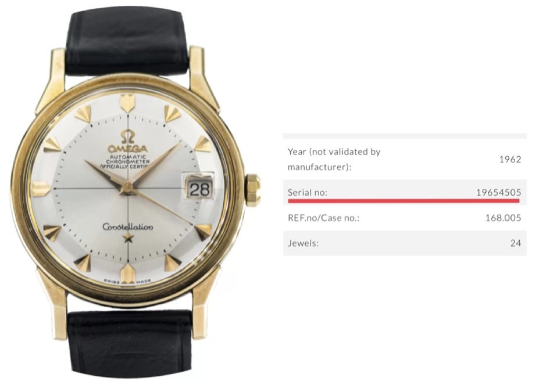
Task: Click the watch crown on the right side
Action: point(253,190)
